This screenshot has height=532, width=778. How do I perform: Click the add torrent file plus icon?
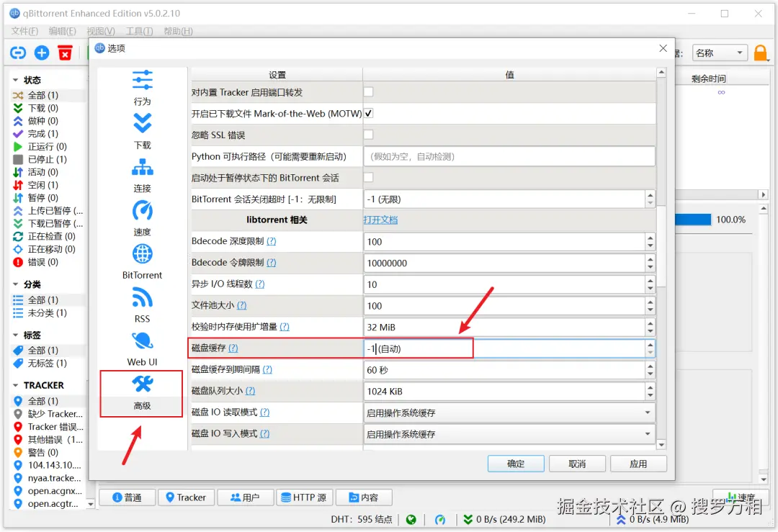pyautogui.click(x=42, y=53)
